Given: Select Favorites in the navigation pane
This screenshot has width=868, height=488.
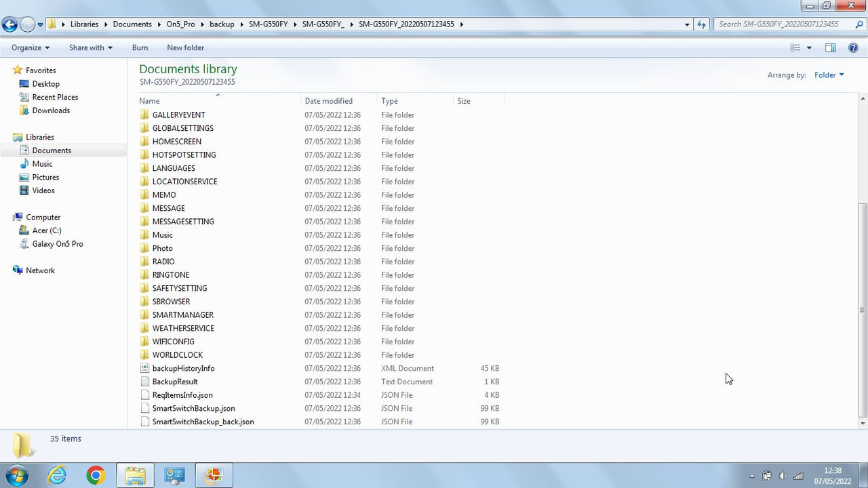Looking at the screenshot, I should pyautogui.click(x=41, y=70).
